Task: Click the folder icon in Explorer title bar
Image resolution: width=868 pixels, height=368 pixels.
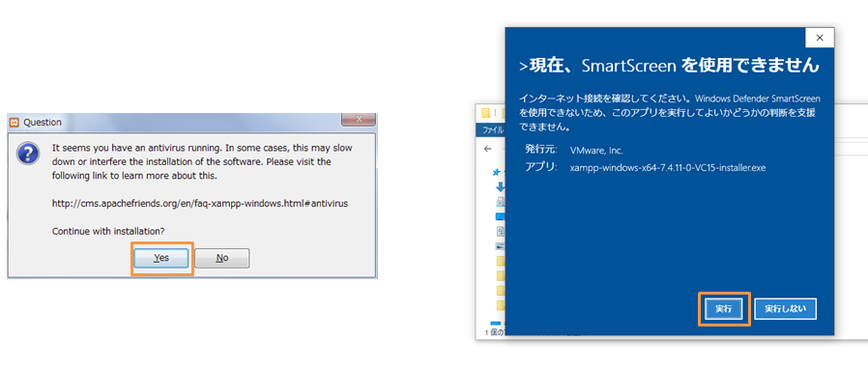Action: pos(485,113)
